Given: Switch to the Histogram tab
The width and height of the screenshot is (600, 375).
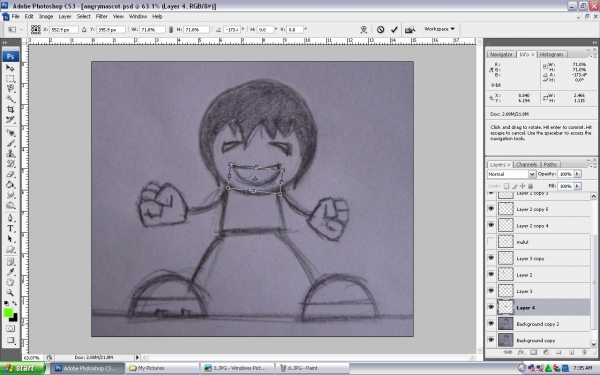Looking at the screenshot, I should [551, 54].
